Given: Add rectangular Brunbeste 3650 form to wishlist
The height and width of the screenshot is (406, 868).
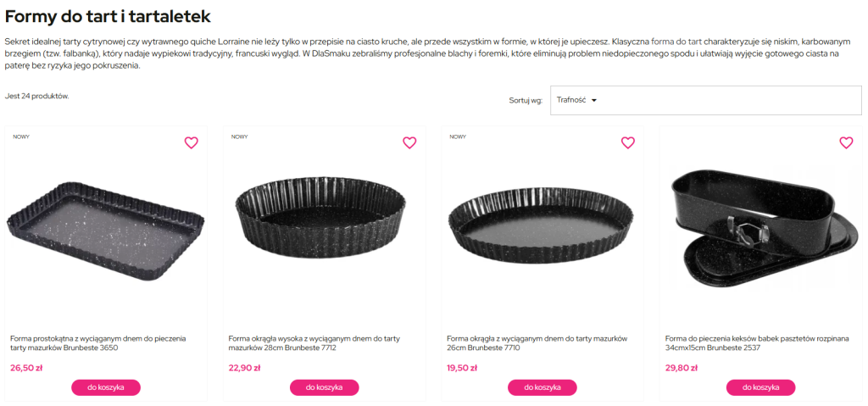Looking at the screenshot, I should 192,142.
